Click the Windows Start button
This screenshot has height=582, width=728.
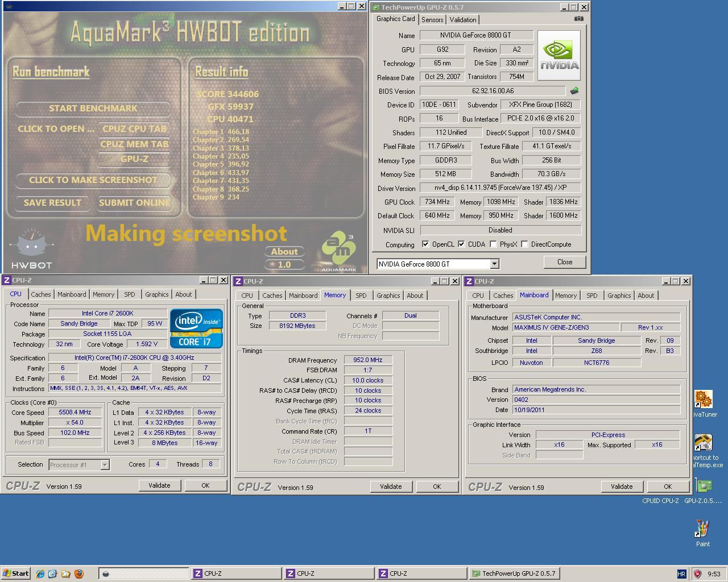pyautogui.click(x=16, y=573)
